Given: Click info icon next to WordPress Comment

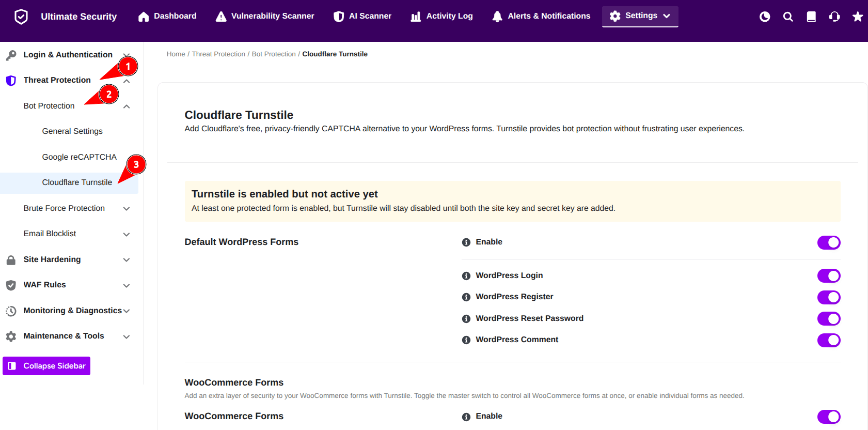Looking at the screenshot, I should (x=466, y=340).
